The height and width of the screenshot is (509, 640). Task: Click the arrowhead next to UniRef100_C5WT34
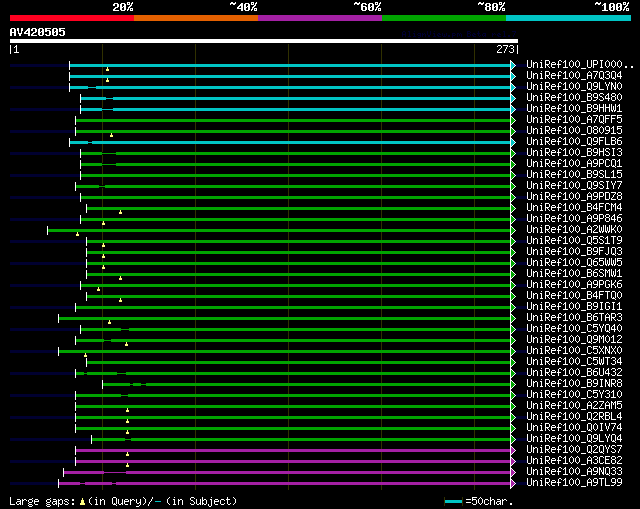coord(513,361)
